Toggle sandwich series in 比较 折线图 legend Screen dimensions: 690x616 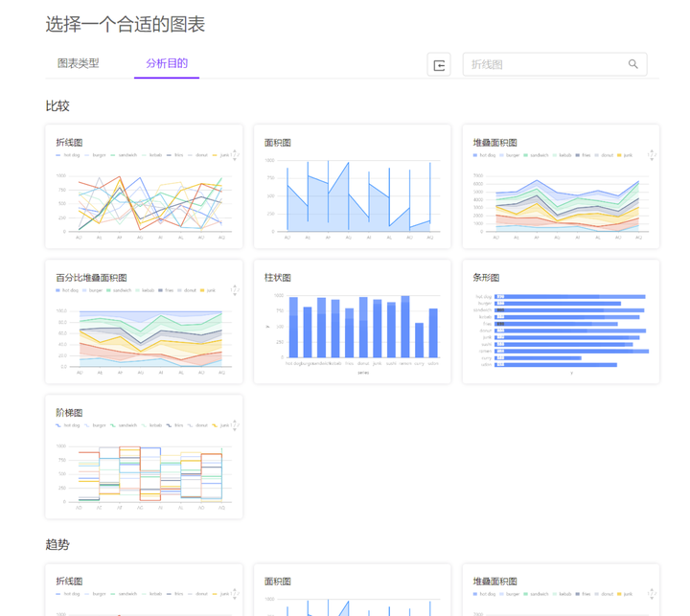tap(124, 155)
